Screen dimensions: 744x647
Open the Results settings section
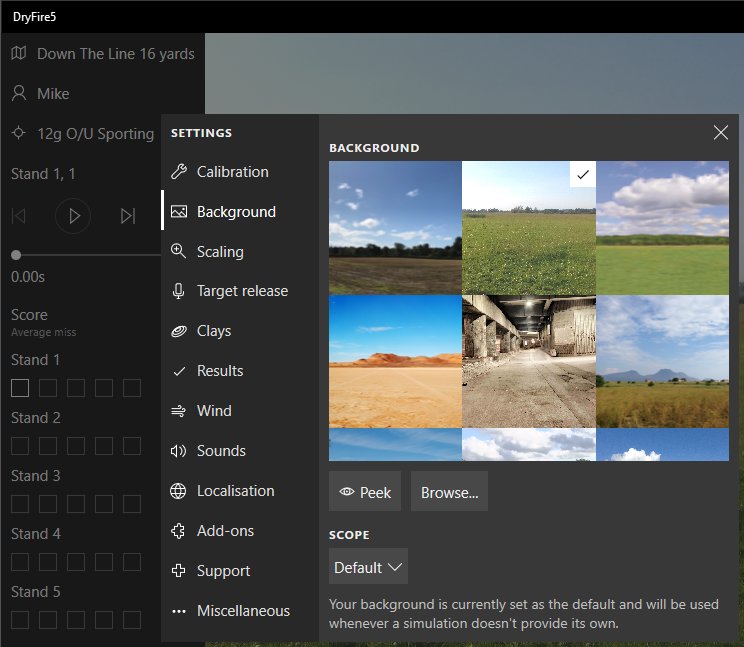tap(220, 371)
